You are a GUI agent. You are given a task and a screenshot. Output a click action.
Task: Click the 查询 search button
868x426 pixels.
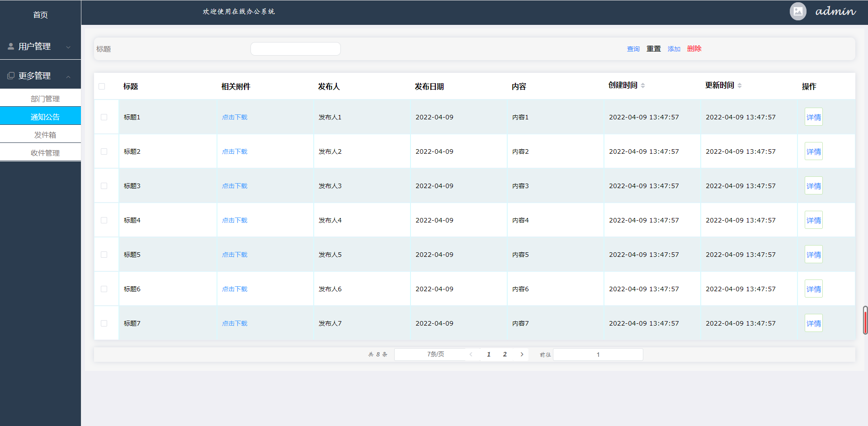click(633, 49)
